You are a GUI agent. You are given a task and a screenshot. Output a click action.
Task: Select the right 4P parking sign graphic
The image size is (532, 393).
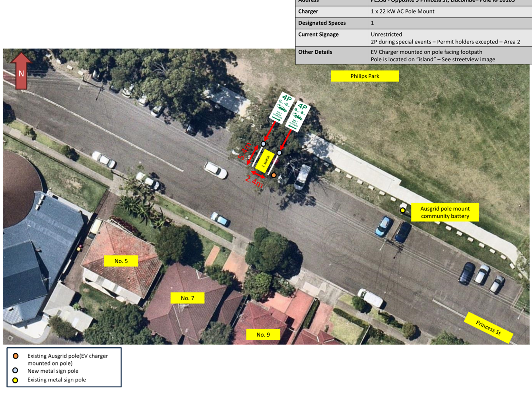(x=298, y=116)
